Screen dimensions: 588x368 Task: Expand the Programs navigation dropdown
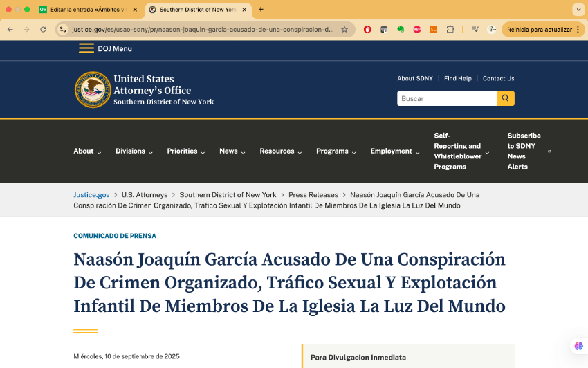pos(336,151)
